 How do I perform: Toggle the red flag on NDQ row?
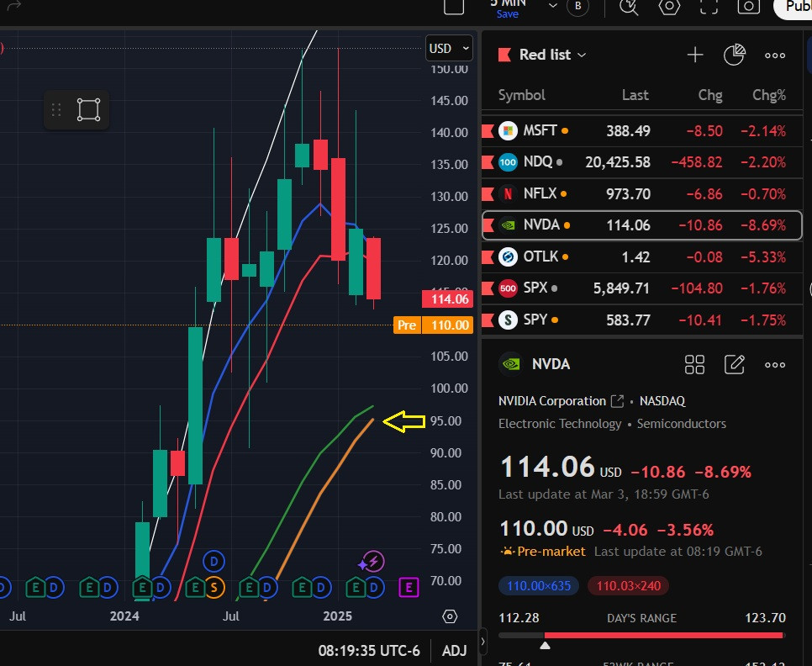tap(488, 162)
